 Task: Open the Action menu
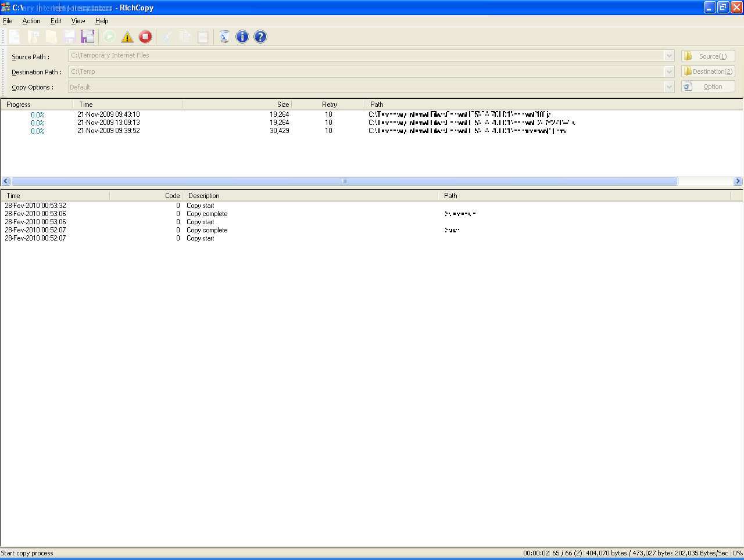pos(31,21)
